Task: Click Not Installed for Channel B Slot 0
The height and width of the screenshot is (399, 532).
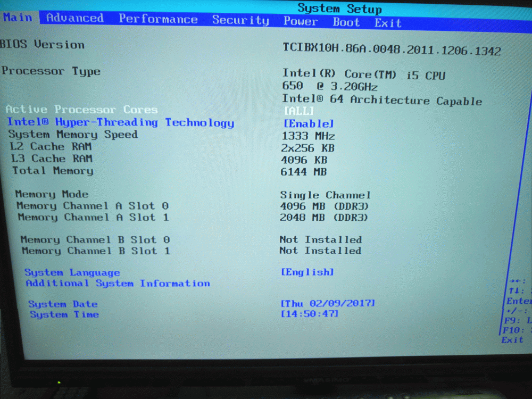Action: point(321,239)
